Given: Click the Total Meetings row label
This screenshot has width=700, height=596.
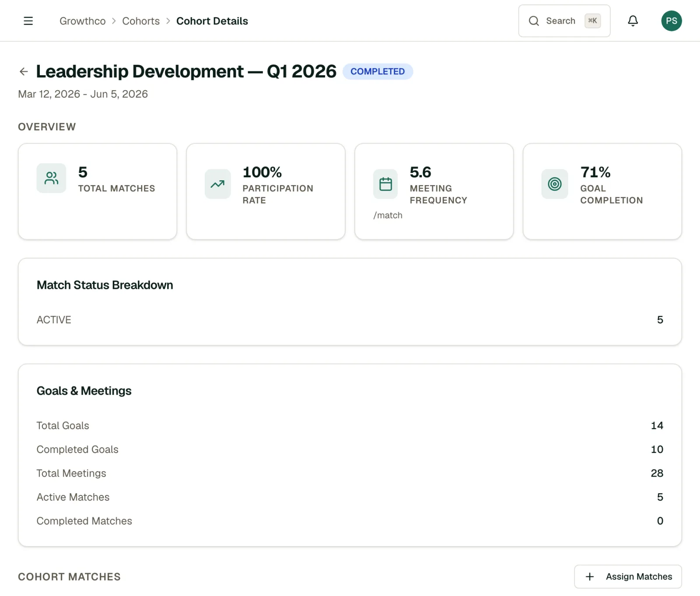Looking at the screenshot, I should [71, 473].
